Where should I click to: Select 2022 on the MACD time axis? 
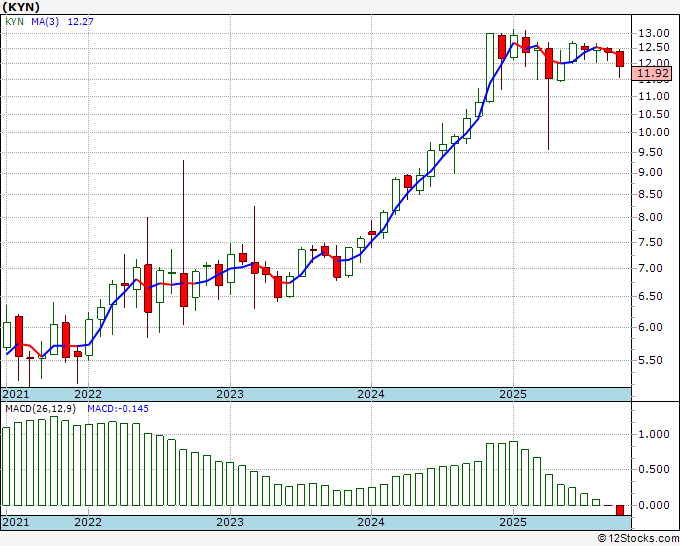[x=88, y=522]
